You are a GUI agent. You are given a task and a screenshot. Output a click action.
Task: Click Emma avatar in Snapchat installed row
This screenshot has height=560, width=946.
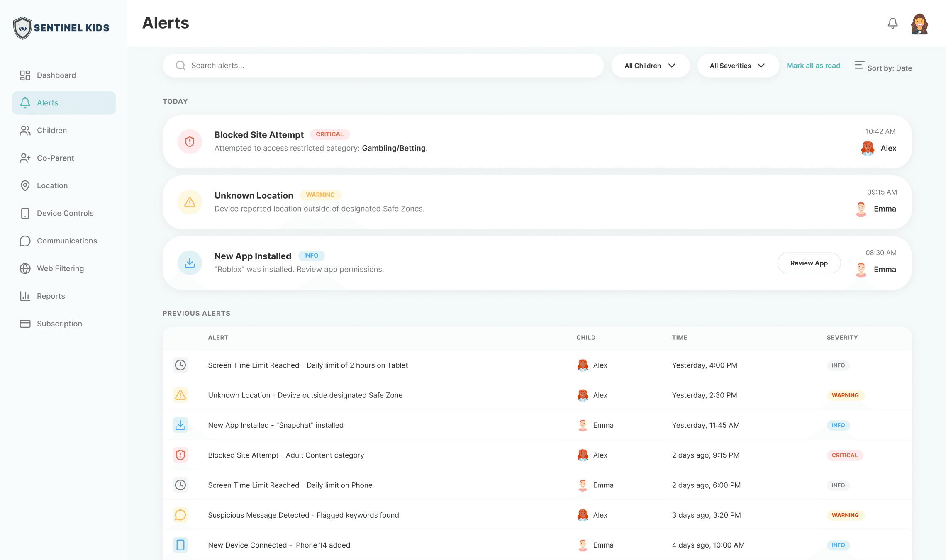click(583, 425)
